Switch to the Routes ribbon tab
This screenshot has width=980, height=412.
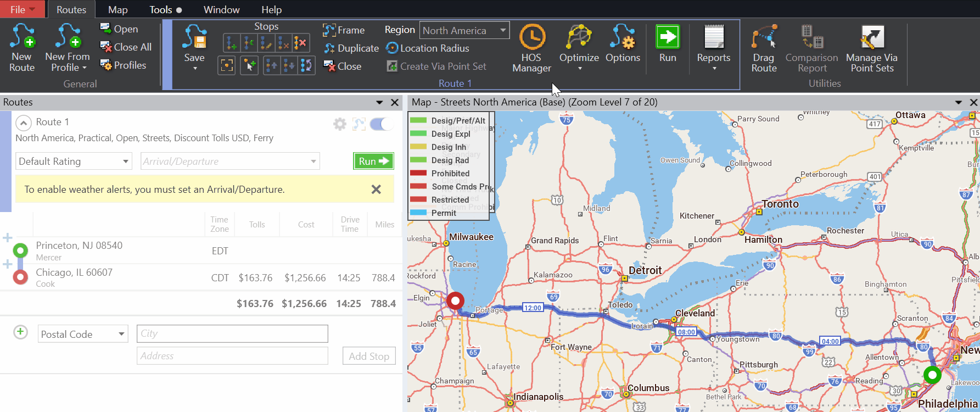71,10
